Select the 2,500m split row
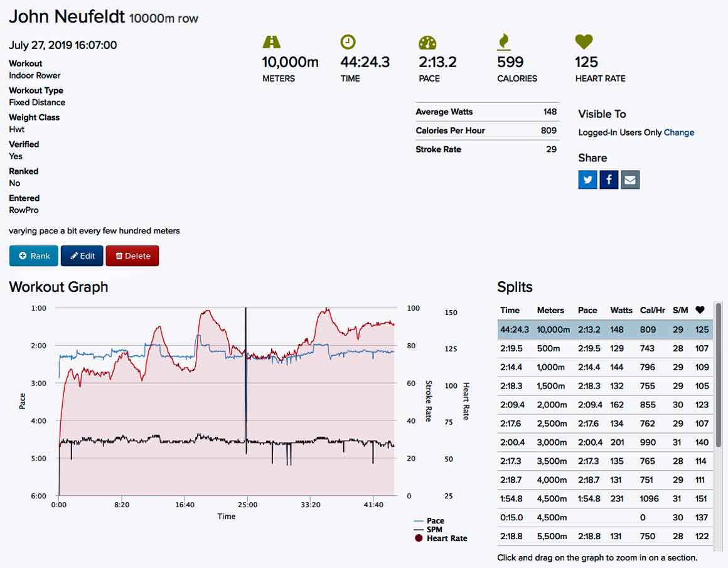Viewport: 728px width, 568px height. [x=604, y=424]
